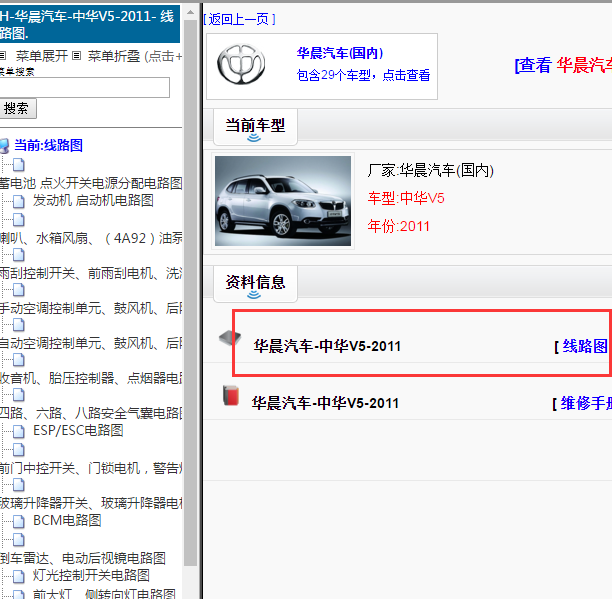Click the menu search input field
This screenshot has width=612, height=599.
[85, 87]
